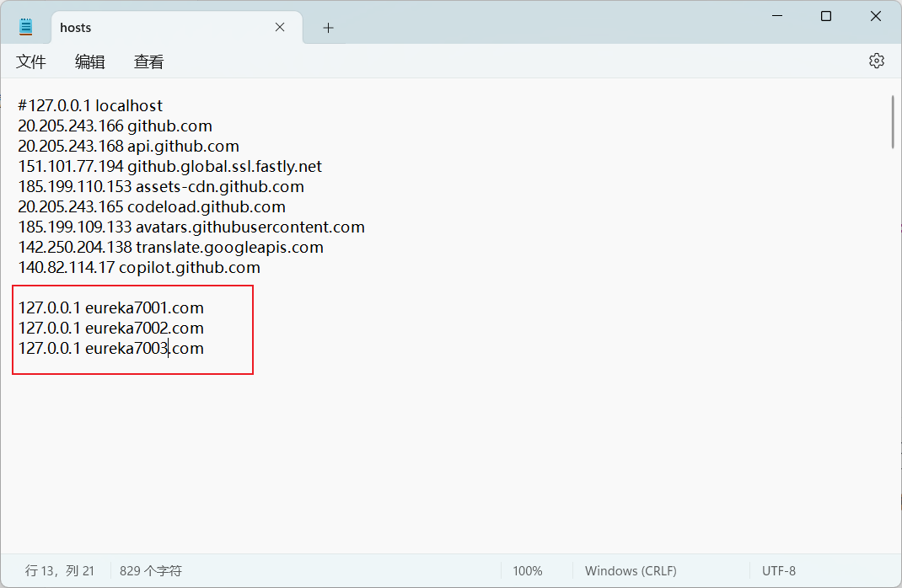Click the 行 13, 列 21 position indicator
The height and width of the screenshot is (588, 902).
click(x=60, y=571)
